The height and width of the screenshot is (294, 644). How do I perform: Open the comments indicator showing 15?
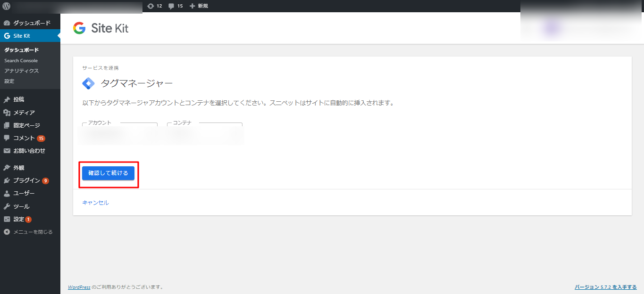[176, 6]
